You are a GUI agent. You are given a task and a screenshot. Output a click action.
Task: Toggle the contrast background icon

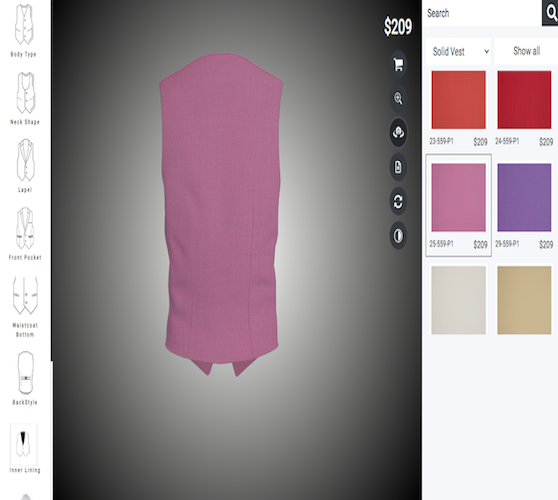[x=398, y=236]
